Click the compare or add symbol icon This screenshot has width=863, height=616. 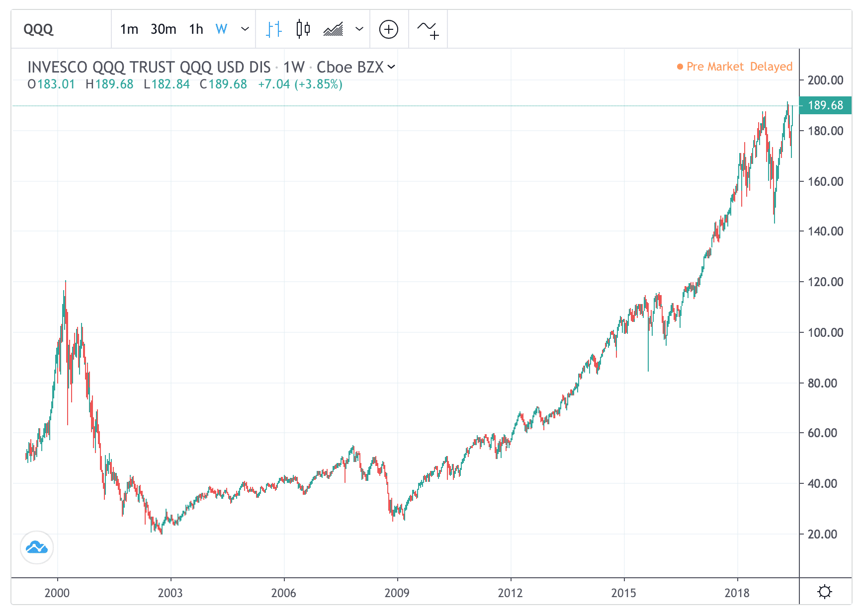[389, 29]
